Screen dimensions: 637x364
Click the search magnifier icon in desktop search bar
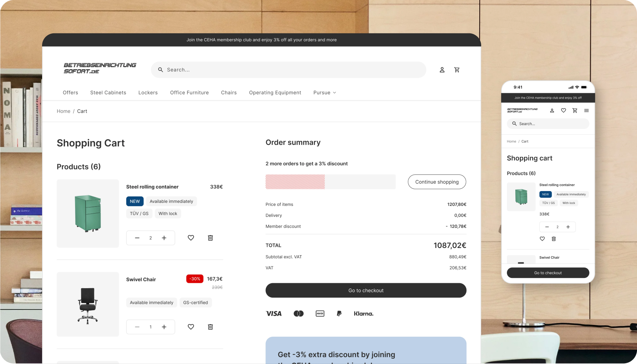tap(160, 70)
